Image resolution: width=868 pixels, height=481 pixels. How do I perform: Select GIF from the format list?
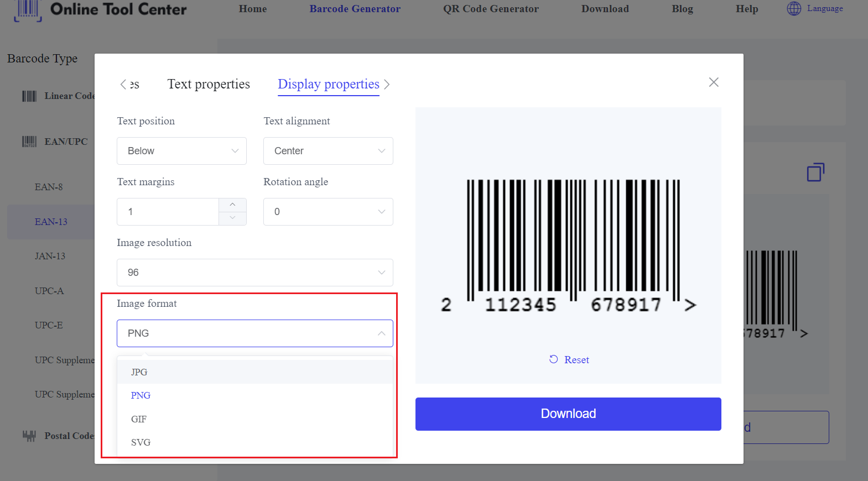pyautogui.click(x=255, y=419)
